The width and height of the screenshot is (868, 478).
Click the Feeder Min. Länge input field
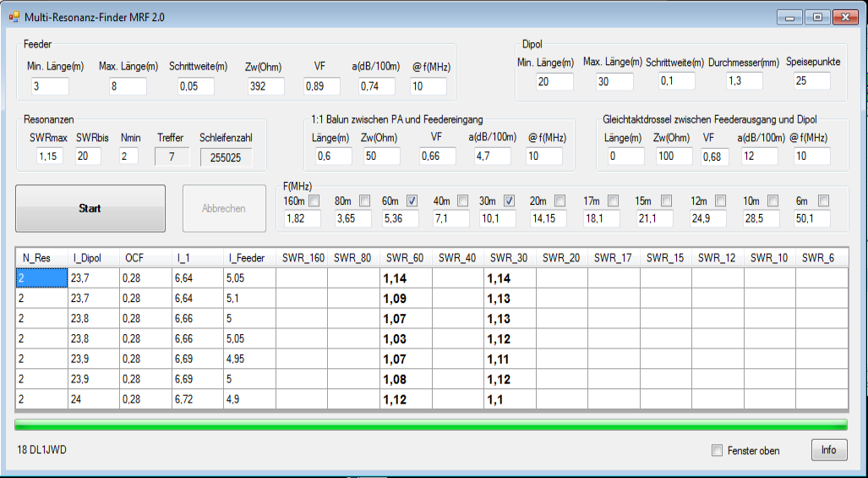click(x=50, y=86)
